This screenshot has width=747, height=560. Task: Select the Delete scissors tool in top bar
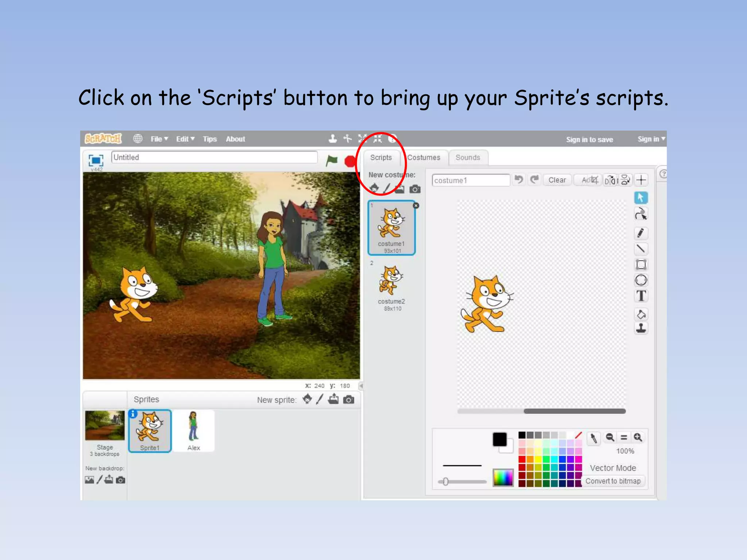[348, 139]
